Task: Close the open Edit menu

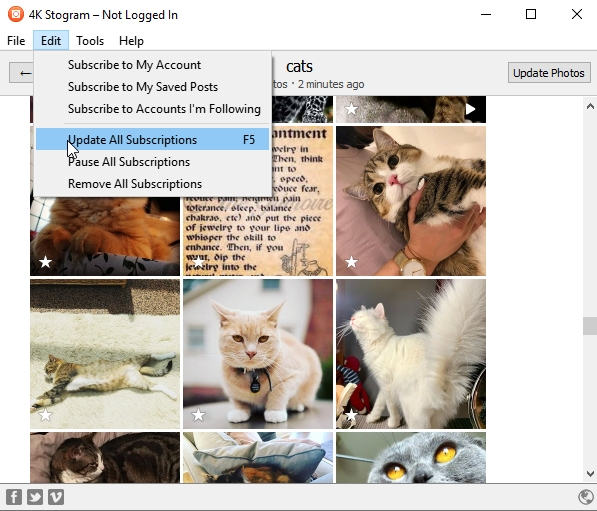Action: tap(51, 41)
